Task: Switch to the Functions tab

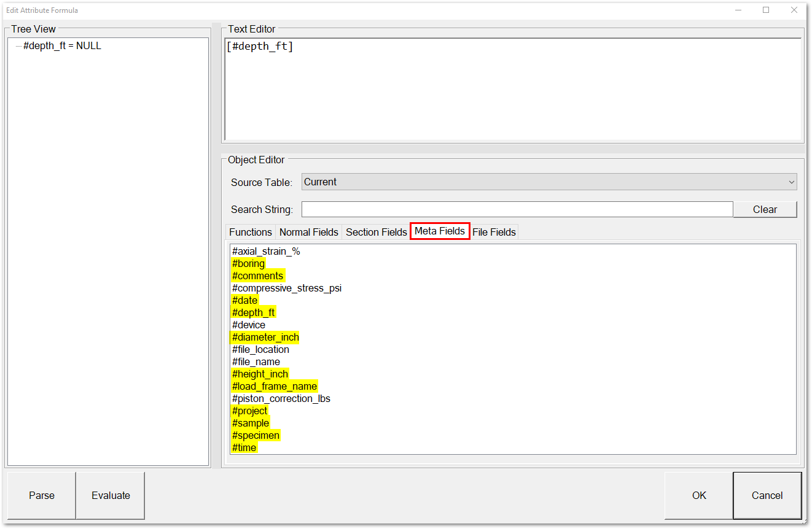Action: (250, 232)
